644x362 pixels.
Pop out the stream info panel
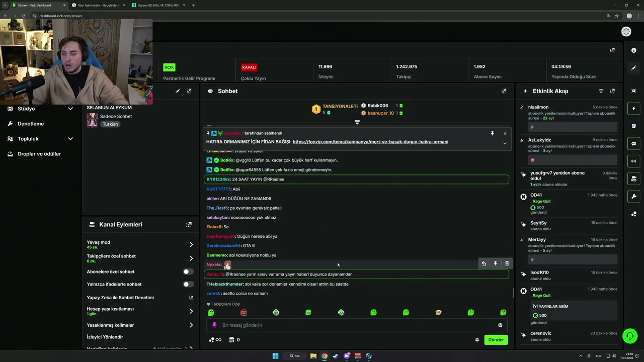189,91
